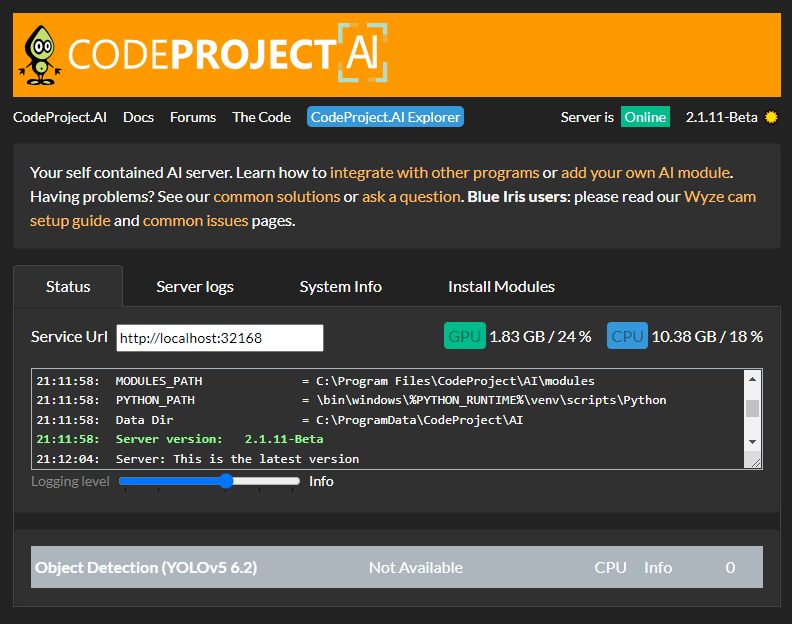Click the green 'Server version' log line
Viewport: 792px width, 624px height.
pos(180,439)
